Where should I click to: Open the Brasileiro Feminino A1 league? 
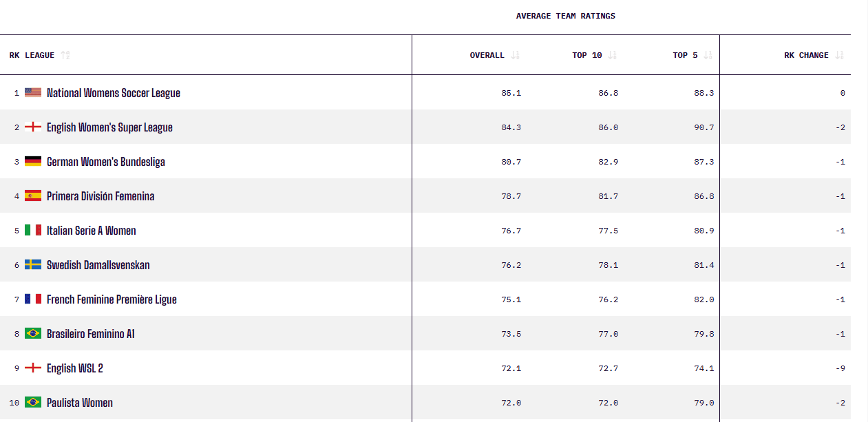pos(91,334)
